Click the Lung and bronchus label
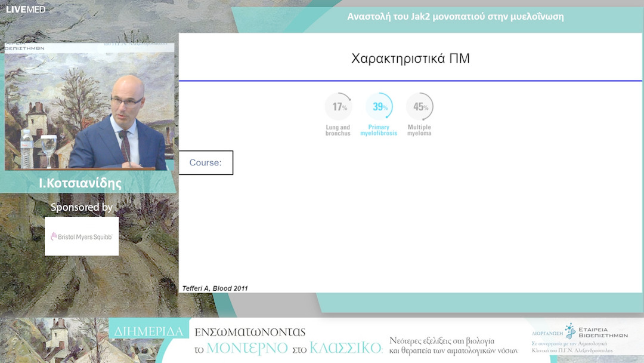This screenshot has height=363, width=644. tap(338, 130)
